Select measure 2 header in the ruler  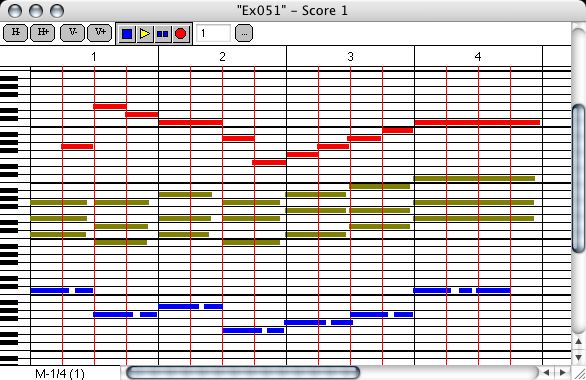point(222,56)
